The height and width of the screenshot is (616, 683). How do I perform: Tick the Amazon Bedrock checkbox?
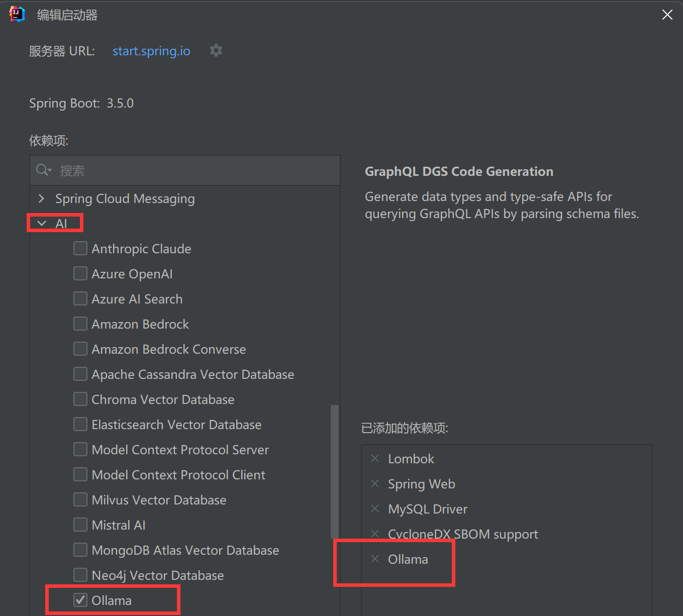click(x=80, y=324)
